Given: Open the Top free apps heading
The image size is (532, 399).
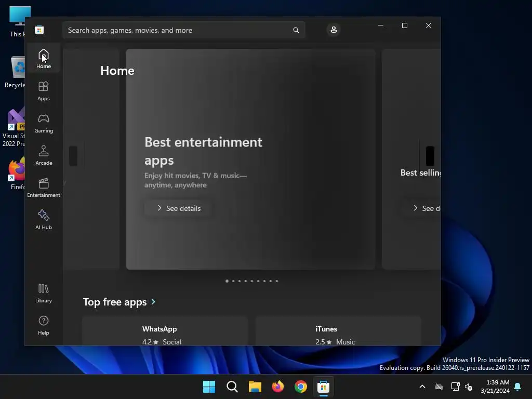Looking at the screenshot, I should coord(115,302).
